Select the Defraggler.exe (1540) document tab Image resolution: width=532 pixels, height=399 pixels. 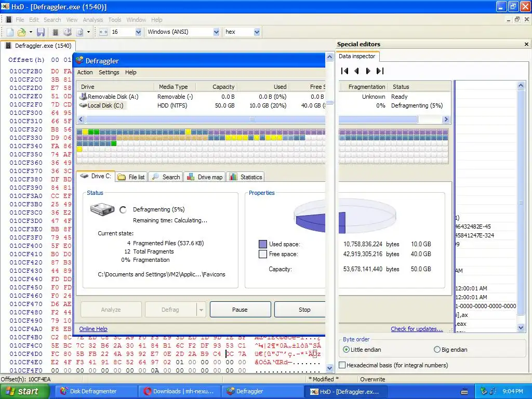pyautogui.click(x=38, y=46)
